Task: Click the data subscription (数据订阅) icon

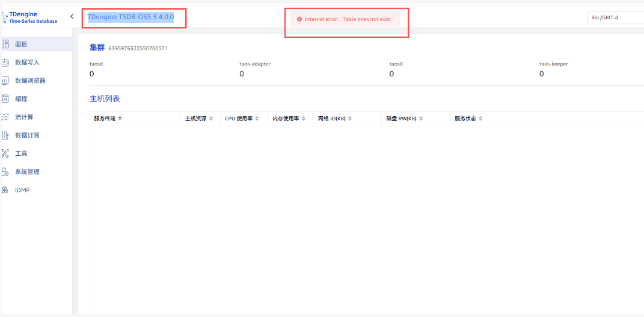Action: (5, 135)
